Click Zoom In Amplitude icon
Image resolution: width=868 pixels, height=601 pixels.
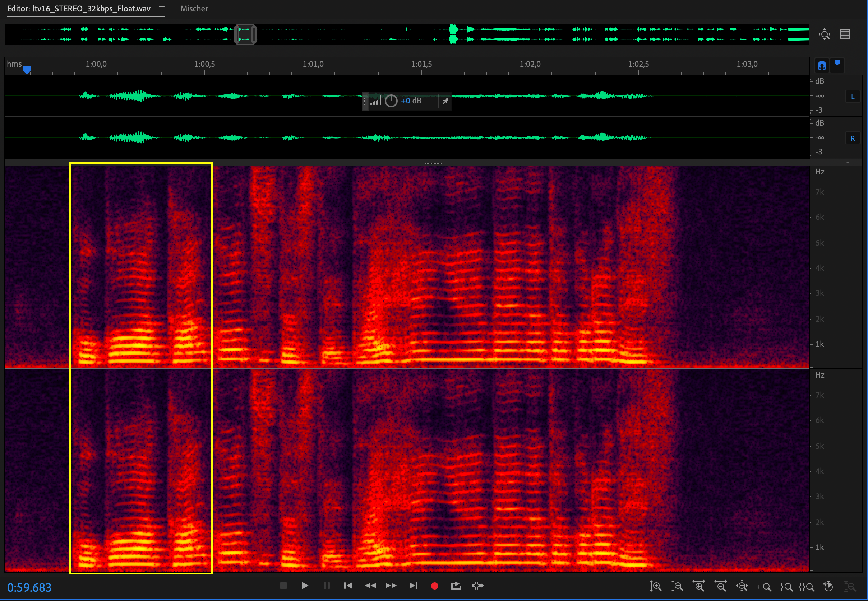tap(656, 586)
